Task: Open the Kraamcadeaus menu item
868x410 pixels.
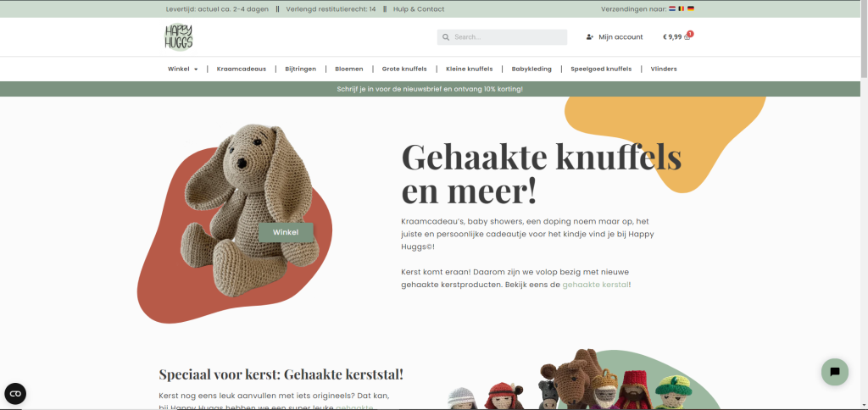Action: tap(242, 69)
